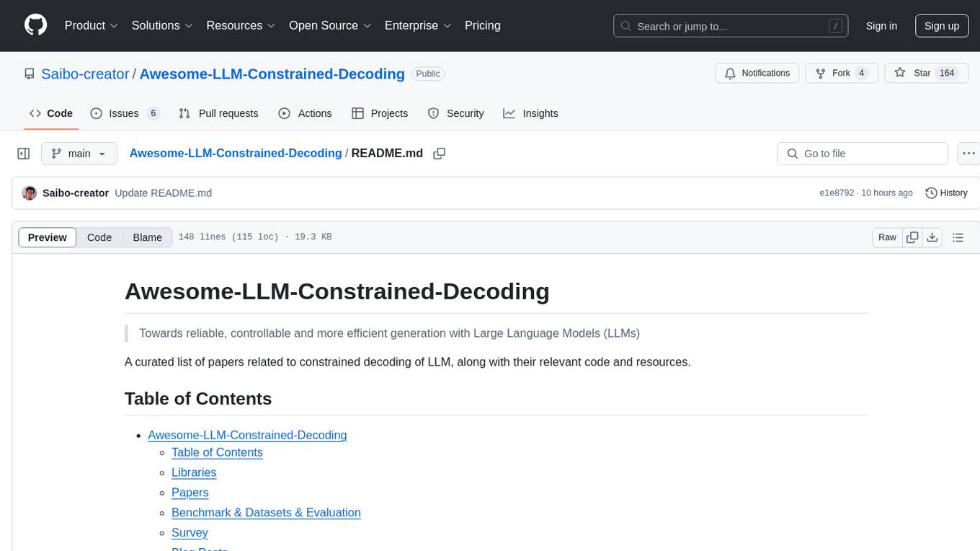Jump to Papers section link
980x551 pixels.
coord(190,493)
